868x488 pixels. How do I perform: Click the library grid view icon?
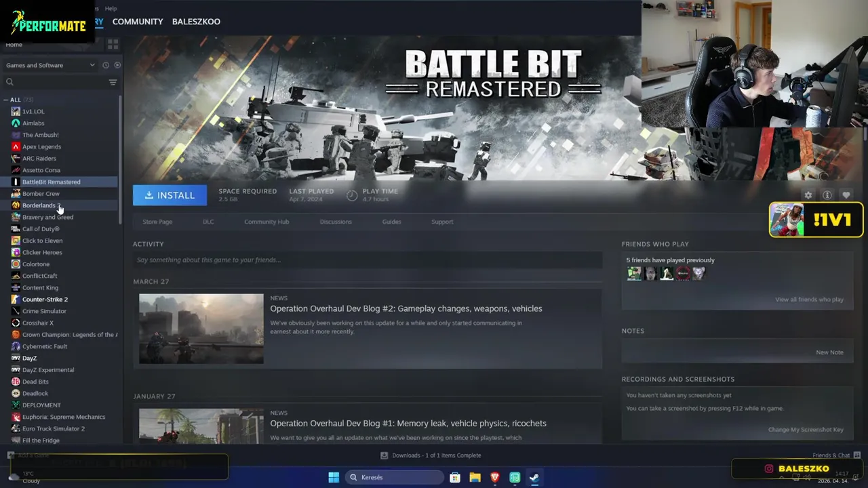point(113,44)
